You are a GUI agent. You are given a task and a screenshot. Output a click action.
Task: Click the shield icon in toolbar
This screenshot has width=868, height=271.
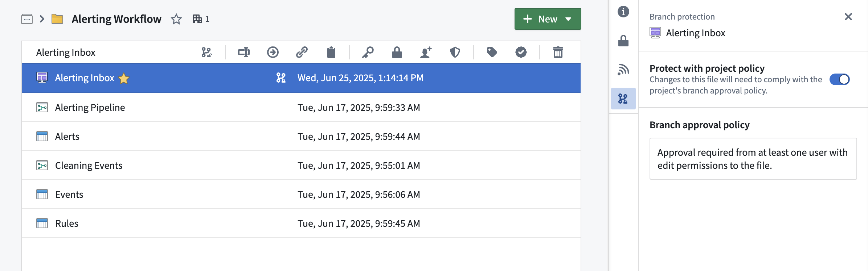pos(455,53)
